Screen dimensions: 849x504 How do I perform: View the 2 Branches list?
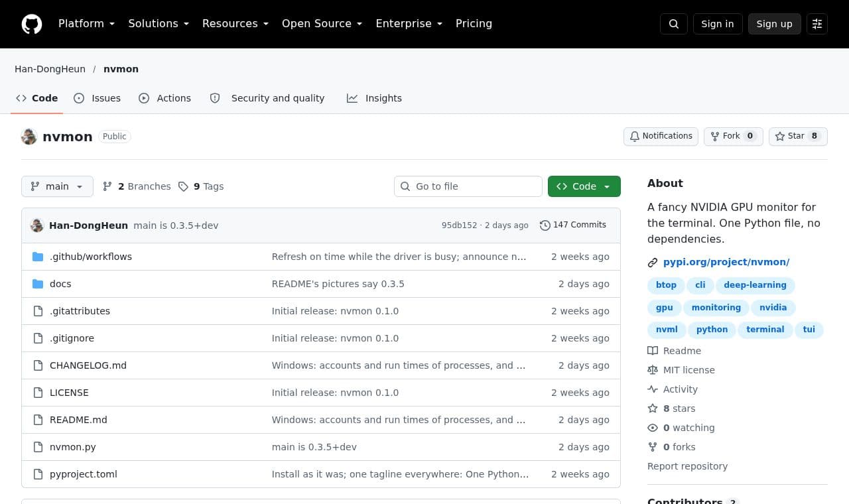pos(137,186)
